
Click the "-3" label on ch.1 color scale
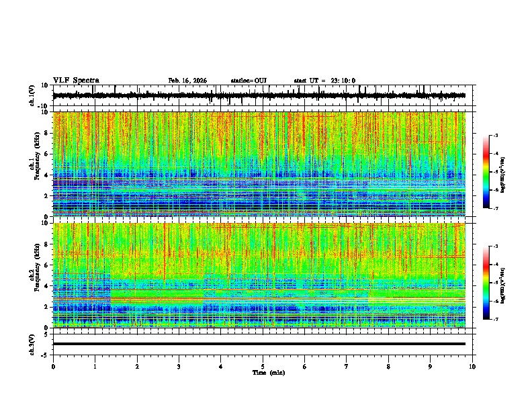click(x=495, y=136)
